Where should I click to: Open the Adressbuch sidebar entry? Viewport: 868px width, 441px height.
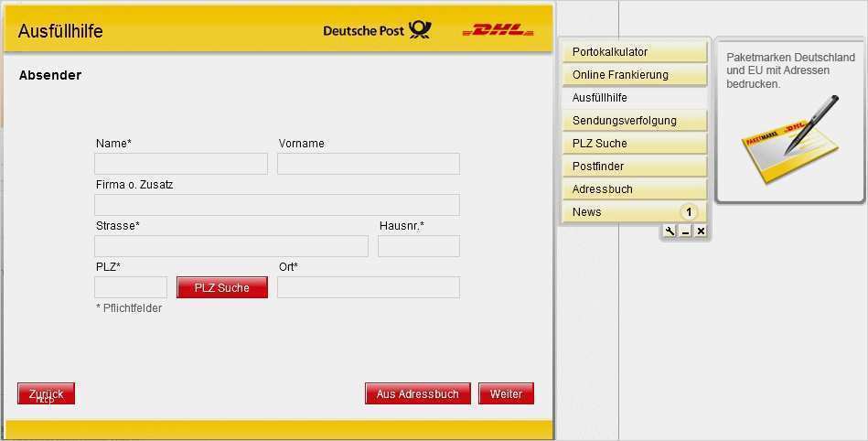click(635, 189)
